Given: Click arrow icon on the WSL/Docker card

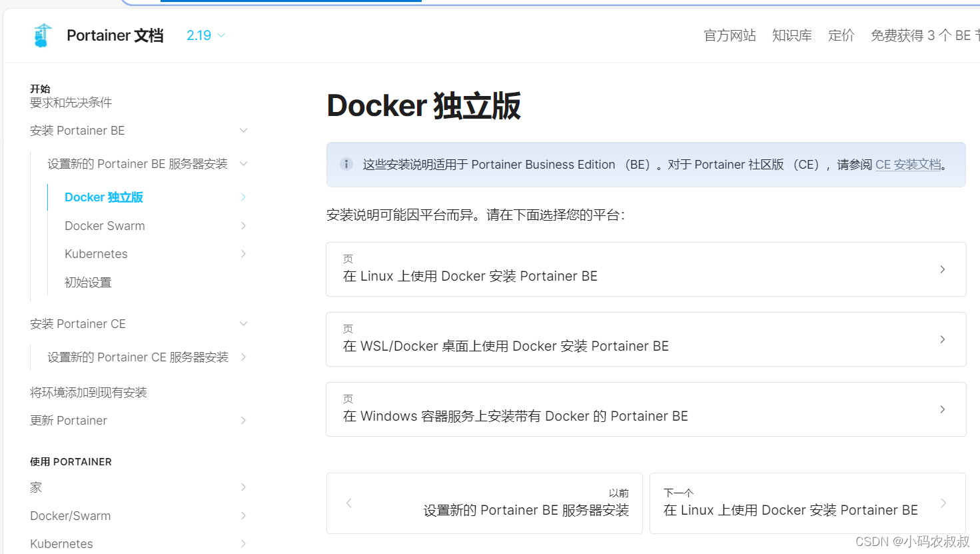Looking at the screenshot, I should coord(942,339).
